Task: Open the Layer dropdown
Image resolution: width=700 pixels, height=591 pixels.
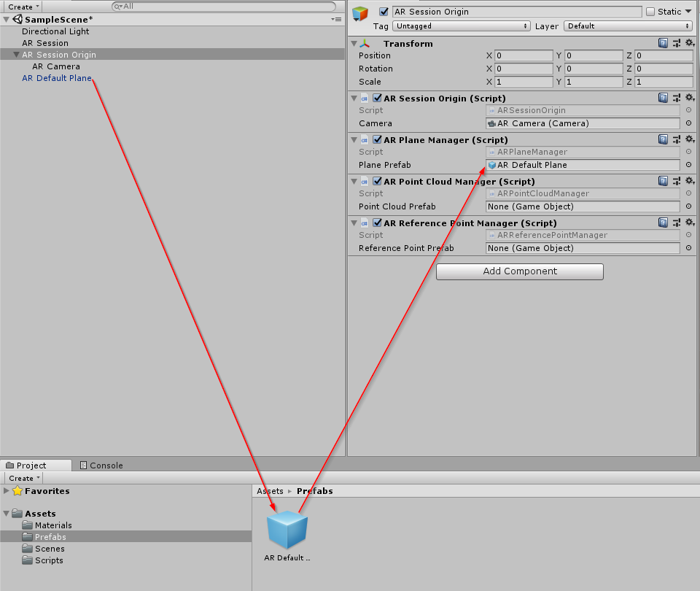Action: tap(628, 26)
